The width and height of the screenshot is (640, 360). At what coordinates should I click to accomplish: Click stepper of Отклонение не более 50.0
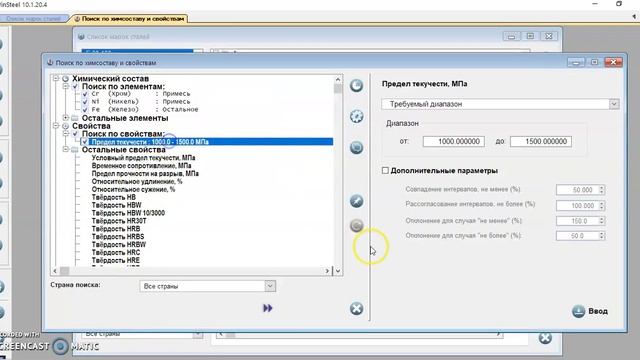pos(601,236)
